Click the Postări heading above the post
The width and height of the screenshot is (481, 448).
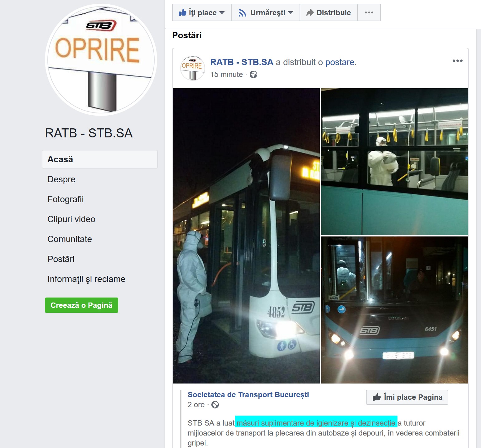tap(187, 35)
